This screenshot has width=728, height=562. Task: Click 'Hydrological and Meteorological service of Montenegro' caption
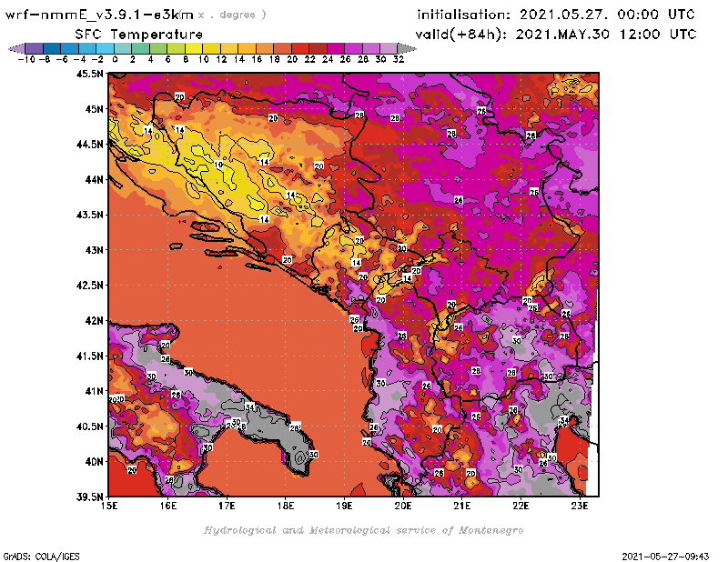click(x=363, y=530)
